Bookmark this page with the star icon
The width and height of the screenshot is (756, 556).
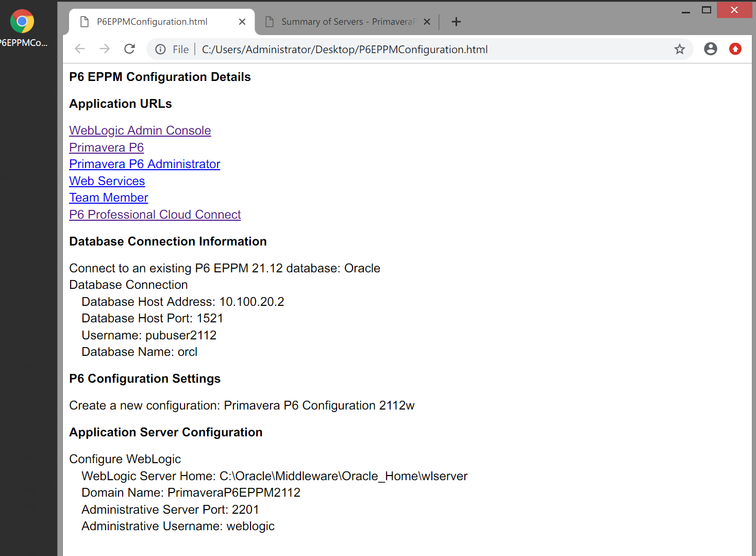[680, 50]
